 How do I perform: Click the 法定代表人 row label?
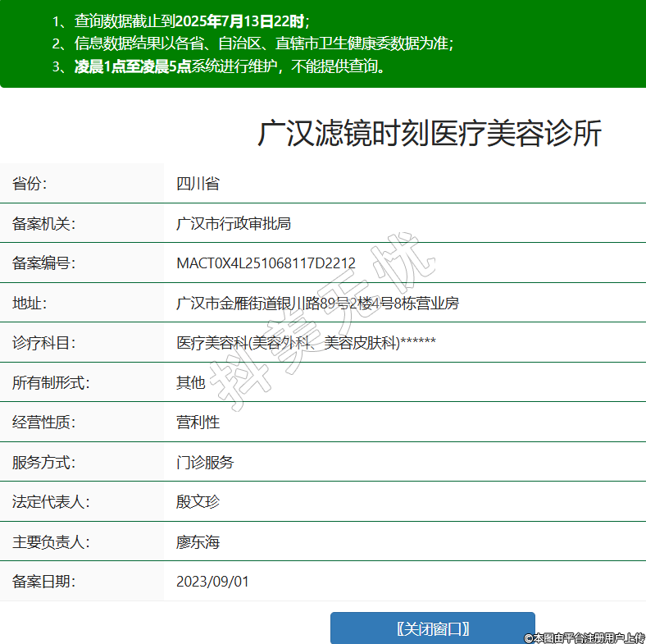[49, 502]
